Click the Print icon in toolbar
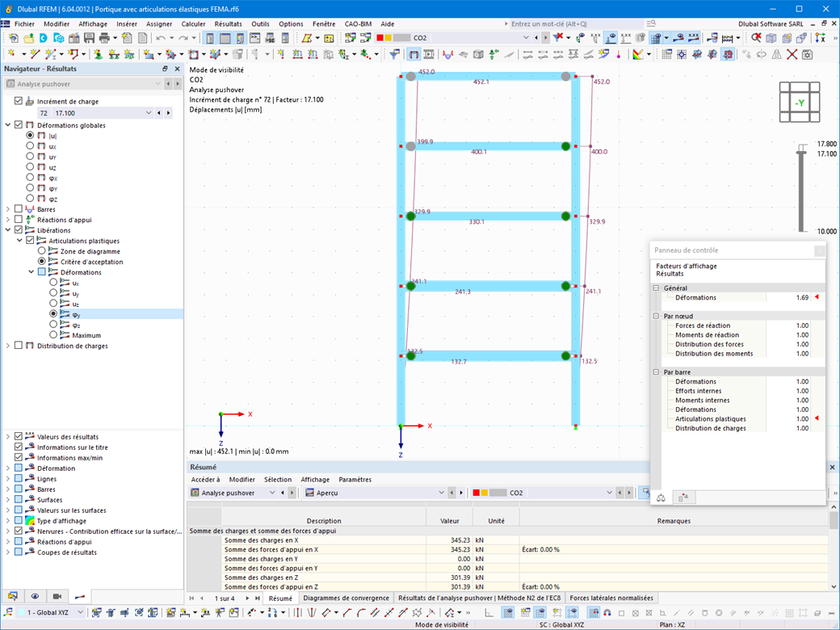 tap(104, 38)
